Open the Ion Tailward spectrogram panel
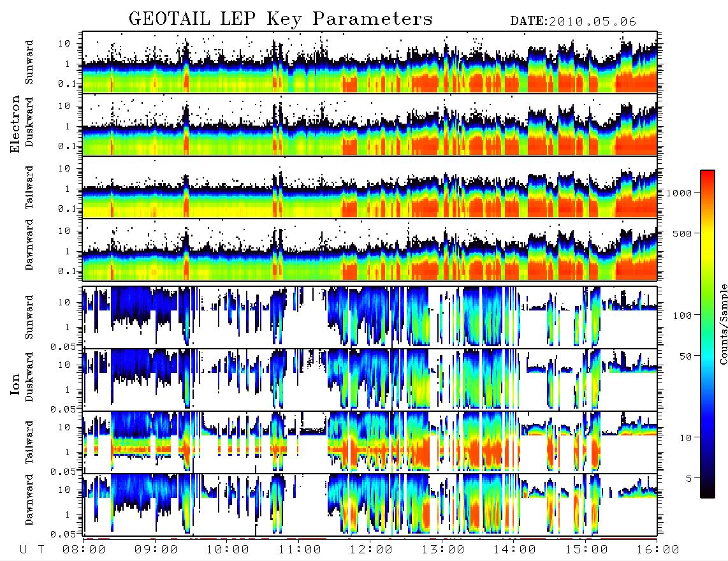The height and width of the screenshot is (561, 728). (x=370, y=442)
